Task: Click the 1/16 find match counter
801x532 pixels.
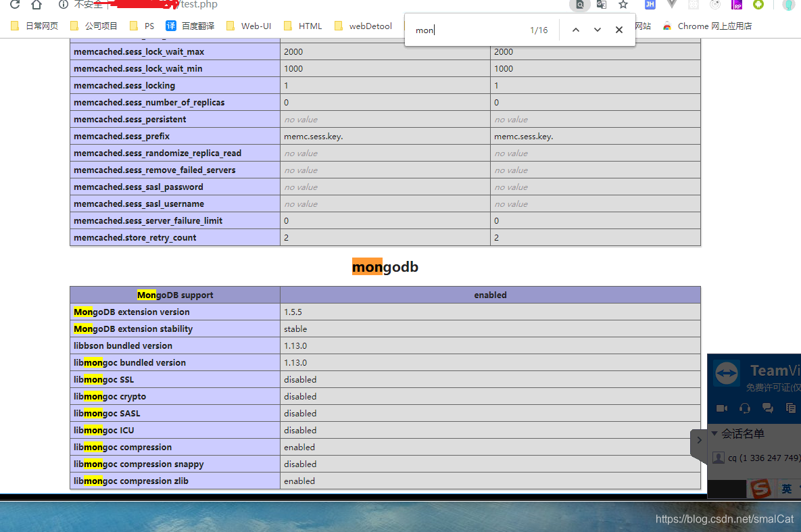Action: click(x=539, y=30)
